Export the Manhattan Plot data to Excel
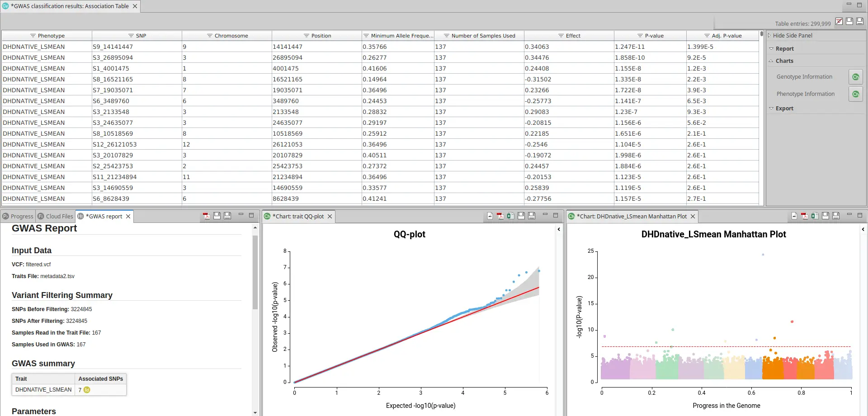Screen dimensions: 868x416 pyautogui.click(x=815, y=216)
